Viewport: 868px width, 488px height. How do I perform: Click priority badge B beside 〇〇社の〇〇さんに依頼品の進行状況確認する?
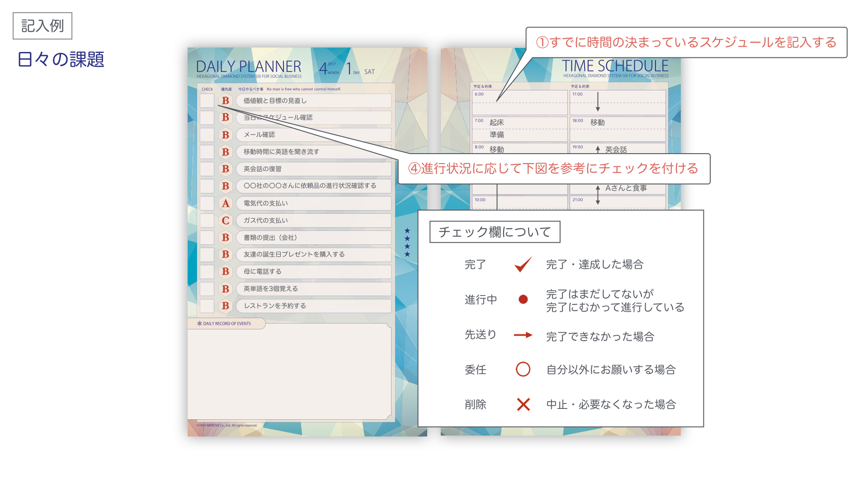[x=226, y=186]
